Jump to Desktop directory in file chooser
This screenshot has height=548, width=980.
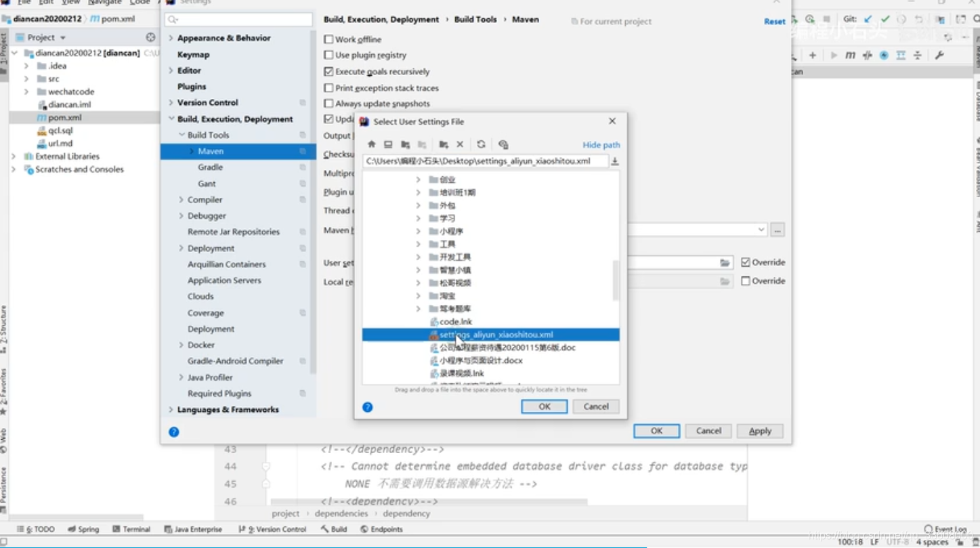(x=388, y=144)
